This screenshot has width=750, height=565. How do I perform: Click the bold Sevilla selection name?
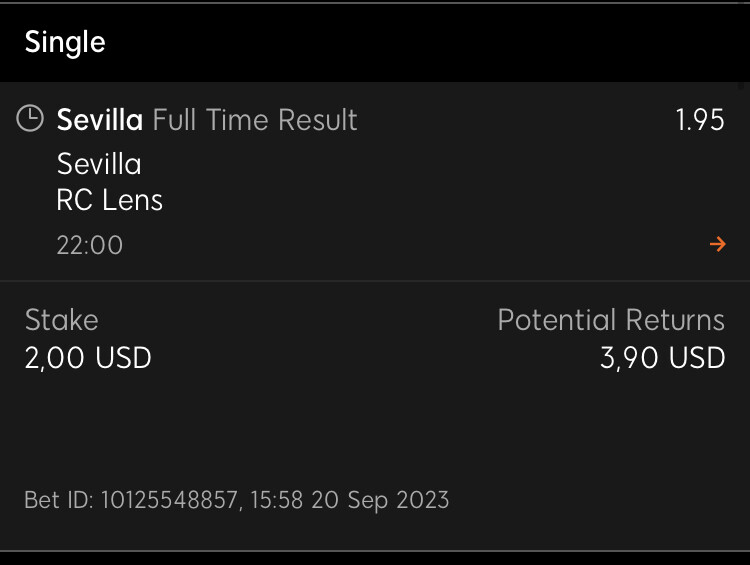[x=99, y=120]
